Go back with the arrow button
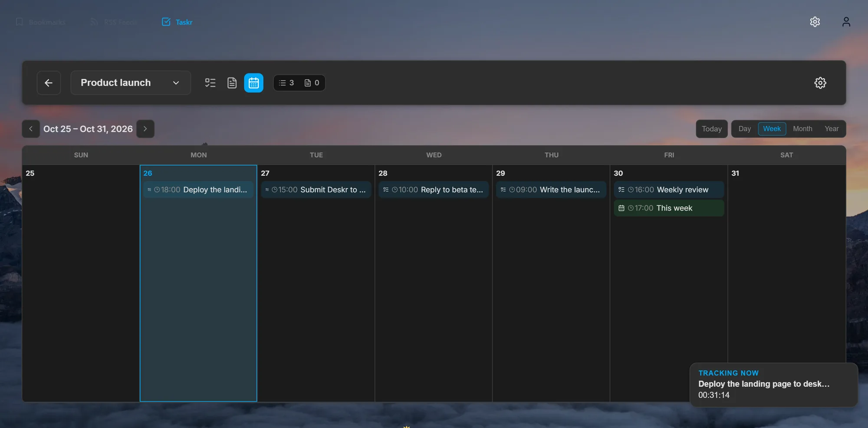Screen dimensions: 868x428 click(49, 83)
